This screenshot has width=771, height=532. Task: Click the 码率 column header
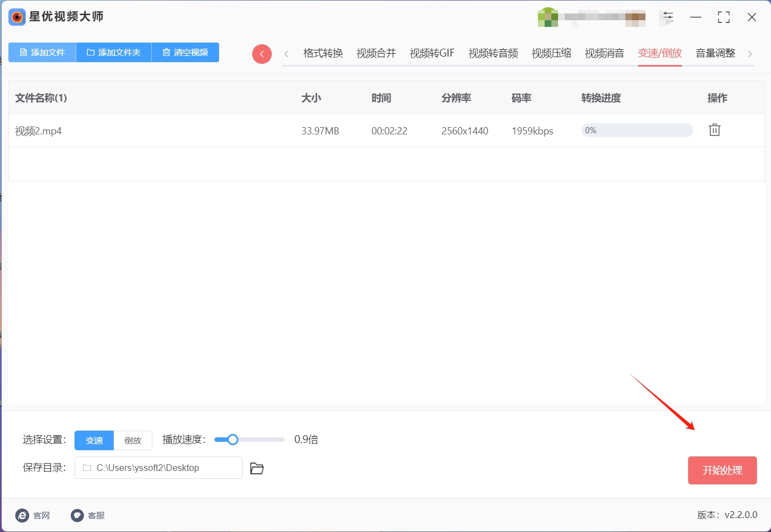pyautogui.click(x=521, y=98)
